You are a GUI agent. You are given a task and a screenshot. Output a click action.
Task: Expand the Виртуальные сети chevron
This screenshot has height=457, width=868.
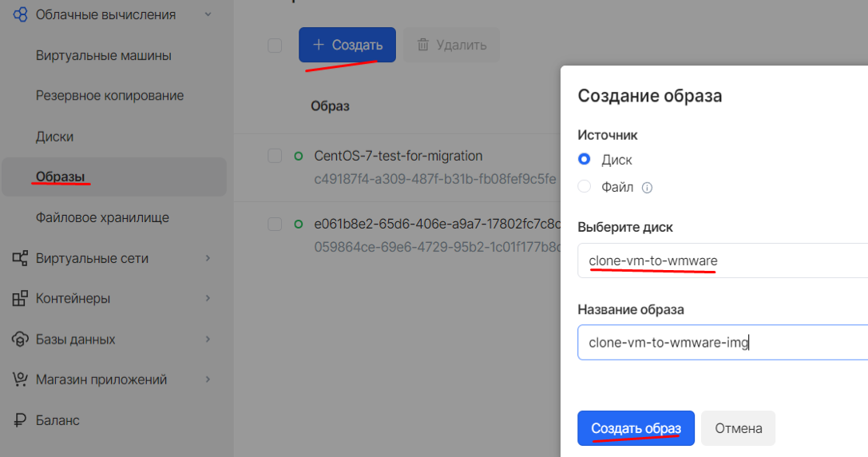(208, 258)
